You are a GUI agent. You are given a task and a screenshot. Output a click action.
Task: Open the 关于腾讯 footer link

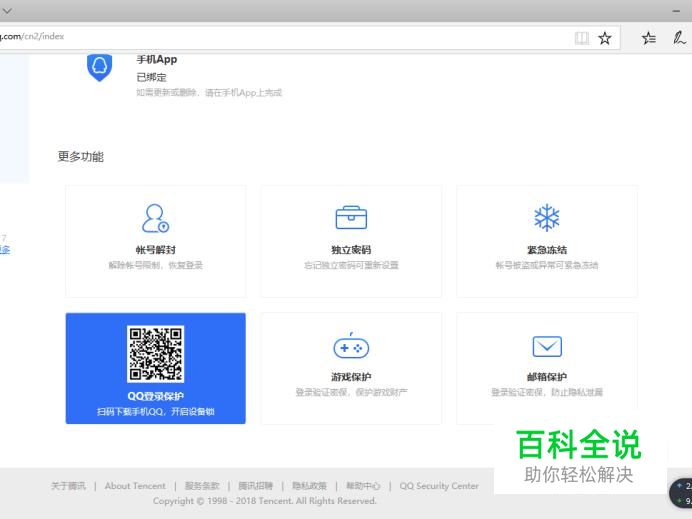pyautogui.click(x=68, y=486)
